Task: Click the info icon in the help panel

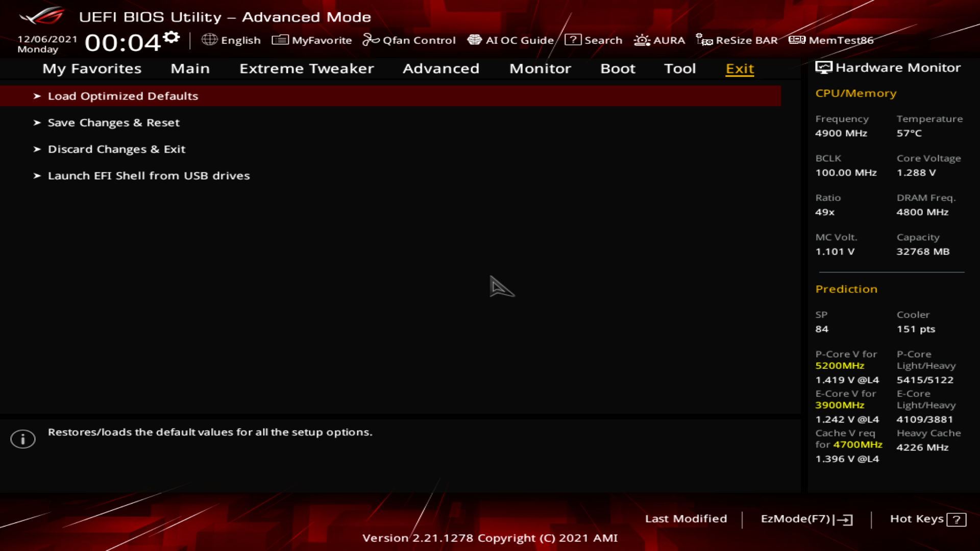Action: 23,439
